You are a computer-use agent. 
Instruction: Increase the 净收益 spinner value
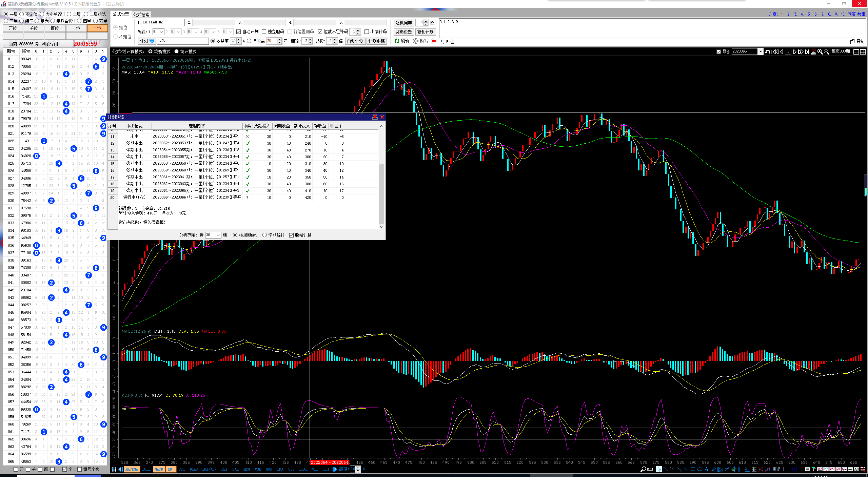(279, 39)
